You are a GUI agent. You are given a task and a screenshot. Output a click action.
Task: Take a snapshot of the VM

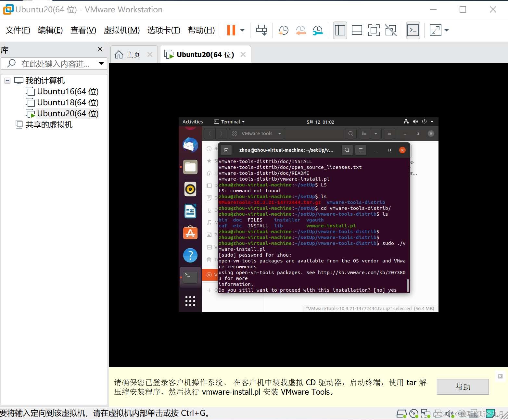(284, 30)
